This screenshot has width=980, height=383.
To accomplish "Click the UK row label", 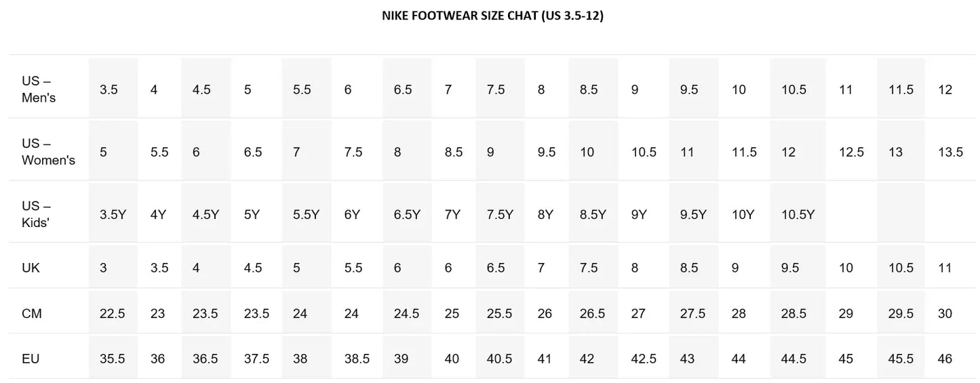I will 31,268.
